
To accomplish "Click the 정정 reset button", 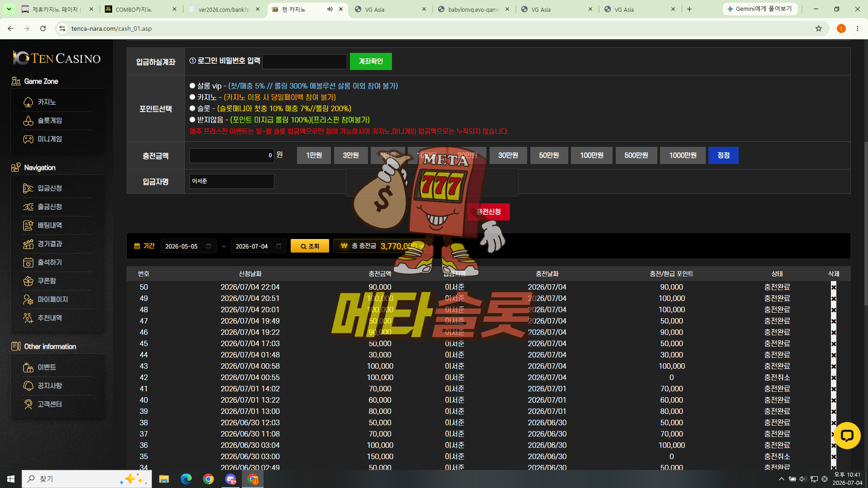I will pos(723,155).
